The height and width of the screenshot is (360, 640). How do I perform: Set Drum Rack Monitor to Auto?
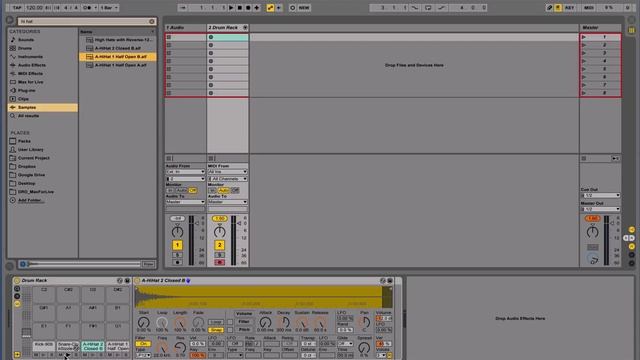223,191
